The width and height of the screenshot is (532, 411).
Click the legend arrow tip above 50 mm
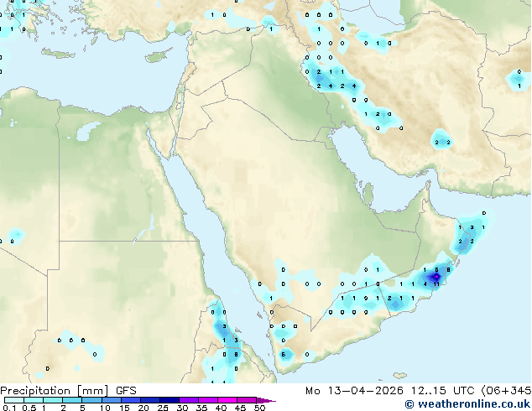(266, 401)
